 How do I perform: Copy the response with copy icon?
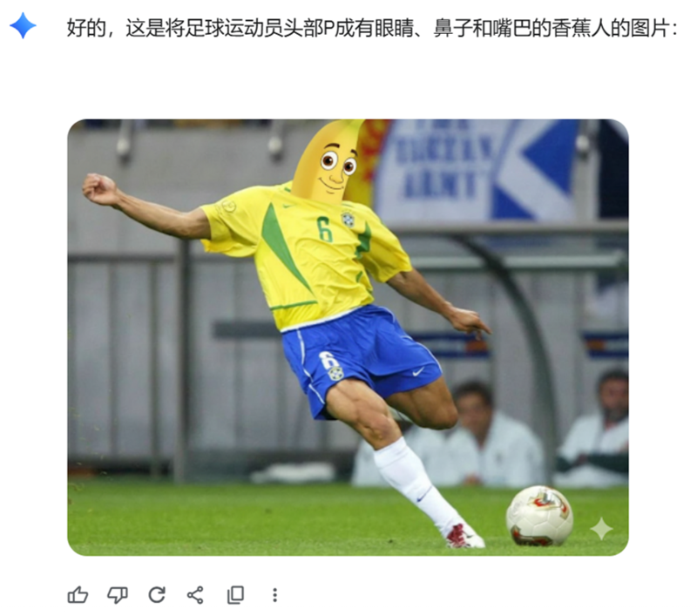pyautogui.click(x=235, y=595)
